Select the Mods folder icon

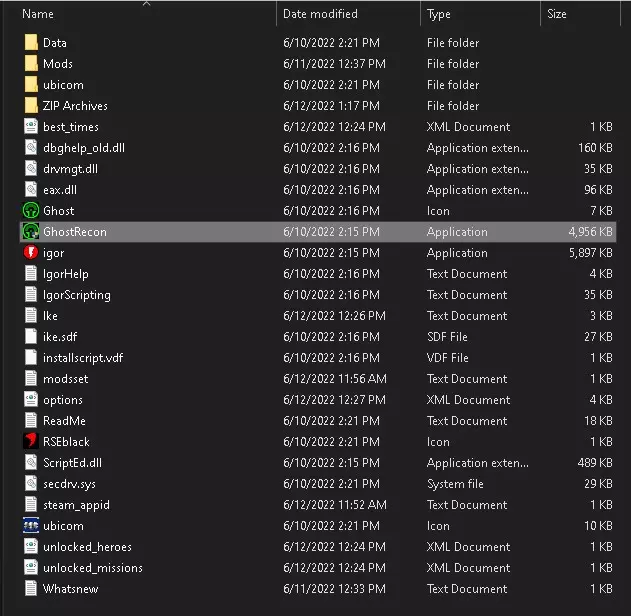[31, 64]
